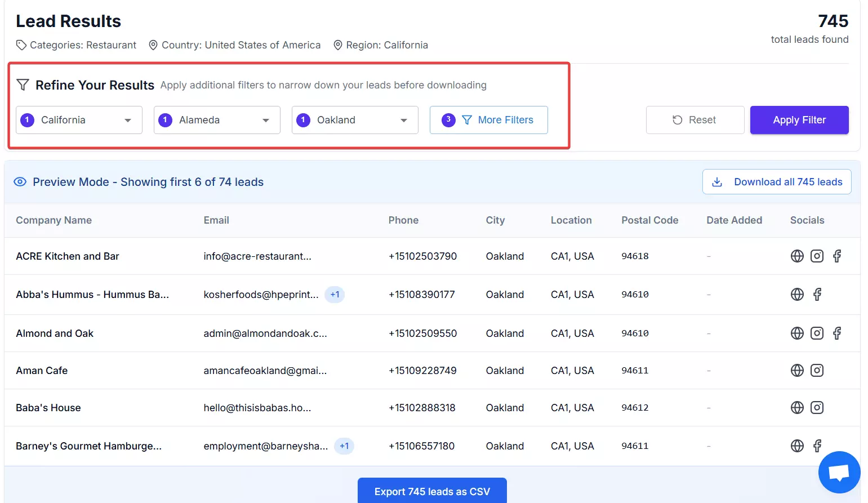Open Facebook icon for Almond and Oak
The width and height of the screenshot is (868, 503).
pyautogui.click(x=837, y=333)
